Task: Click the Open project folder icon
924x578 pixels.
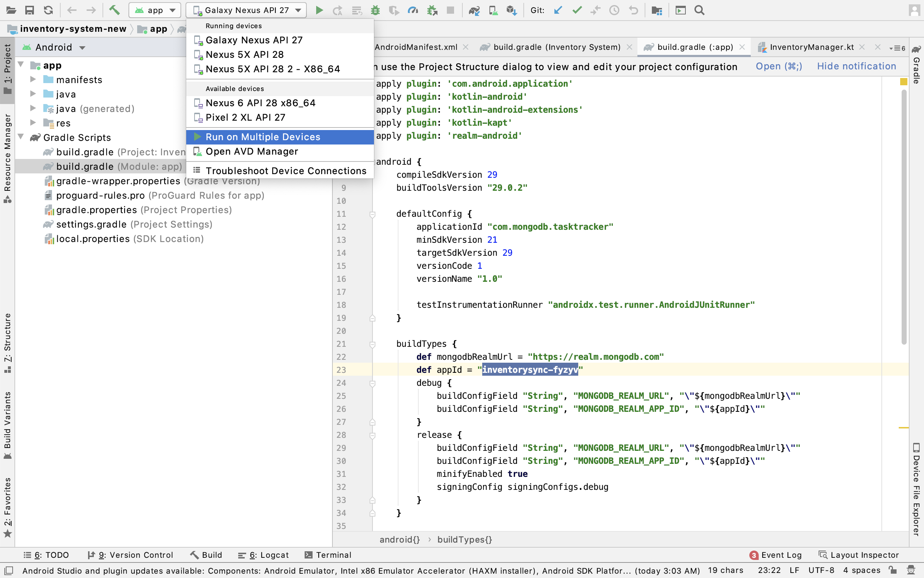Action: tap(11, 10)
